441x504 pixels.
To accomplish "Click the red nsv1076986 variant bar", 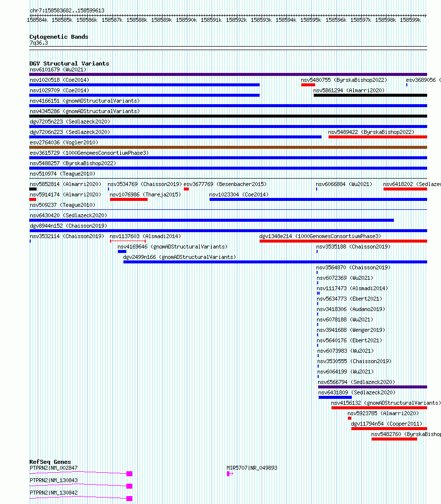I will tap(129, 199).
